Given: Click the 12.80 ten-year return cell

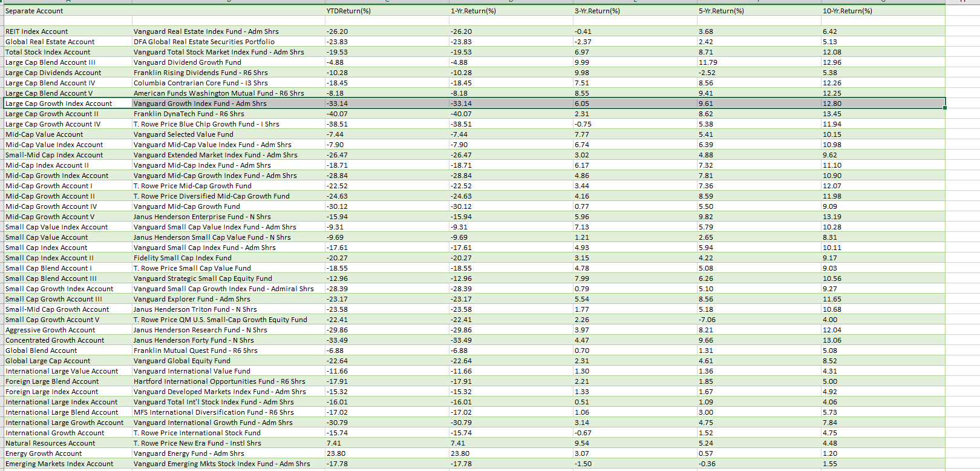Looking at the screenshot, I should (x=883, y=104).
